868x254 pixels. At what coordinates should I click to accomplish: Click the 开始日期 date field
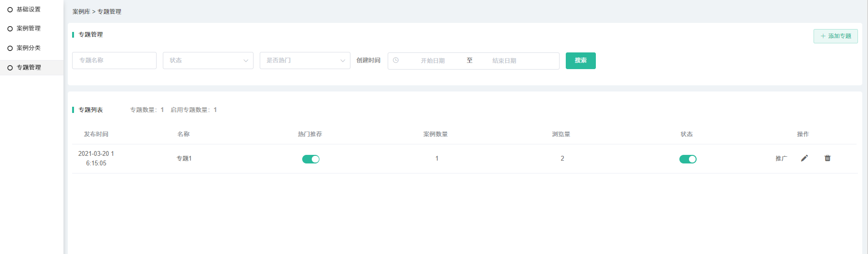(x=433, y=61)
